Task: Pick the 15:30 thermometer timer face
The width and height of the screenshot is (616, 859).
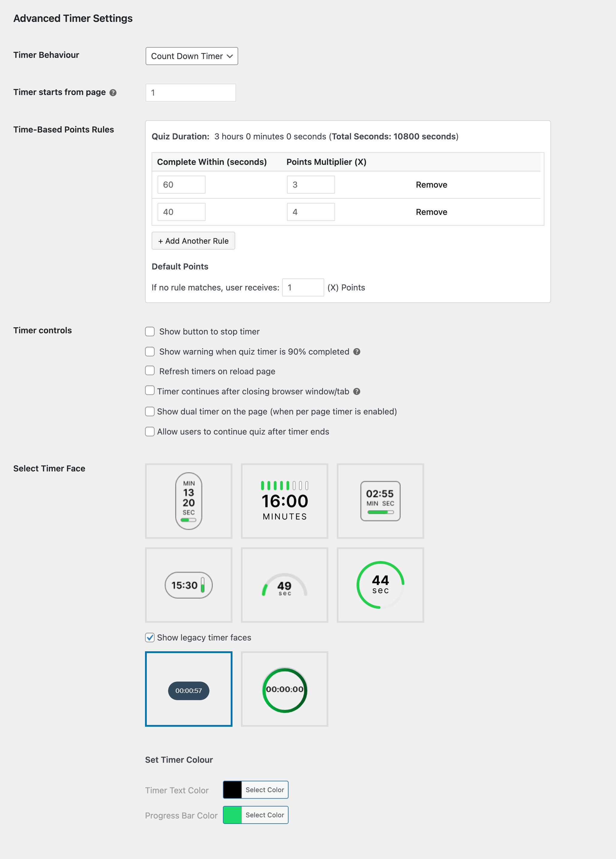Action: (188, 585)
